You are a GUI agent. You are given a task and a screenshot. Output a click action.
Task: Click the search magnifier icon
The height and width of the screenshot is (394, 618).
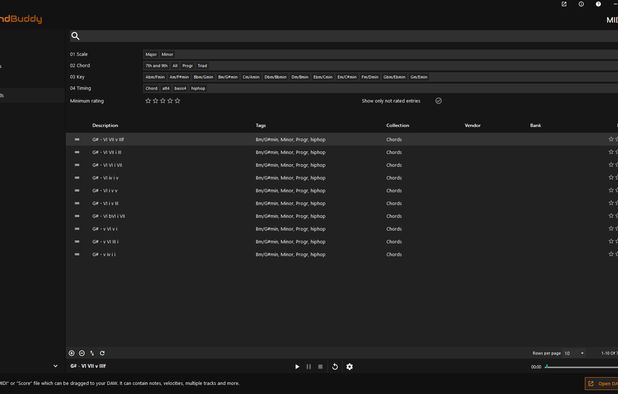click(75, 36)
